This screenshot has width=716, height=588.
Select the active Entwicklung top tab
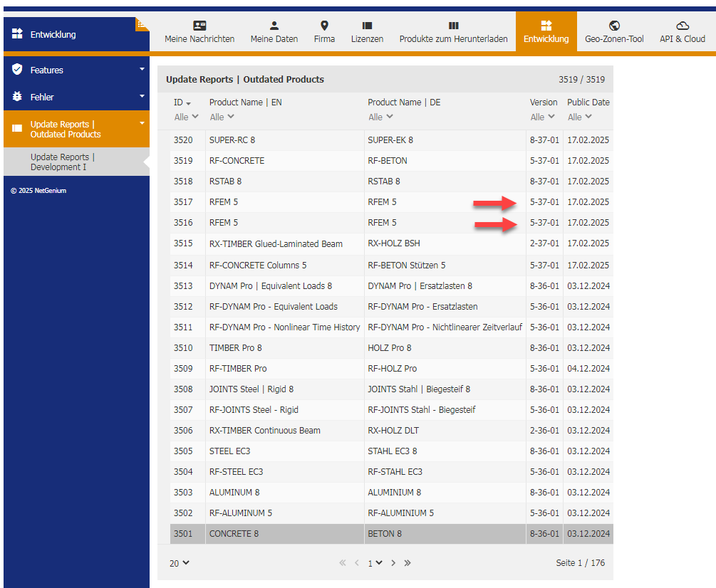(x=546, y=31)
